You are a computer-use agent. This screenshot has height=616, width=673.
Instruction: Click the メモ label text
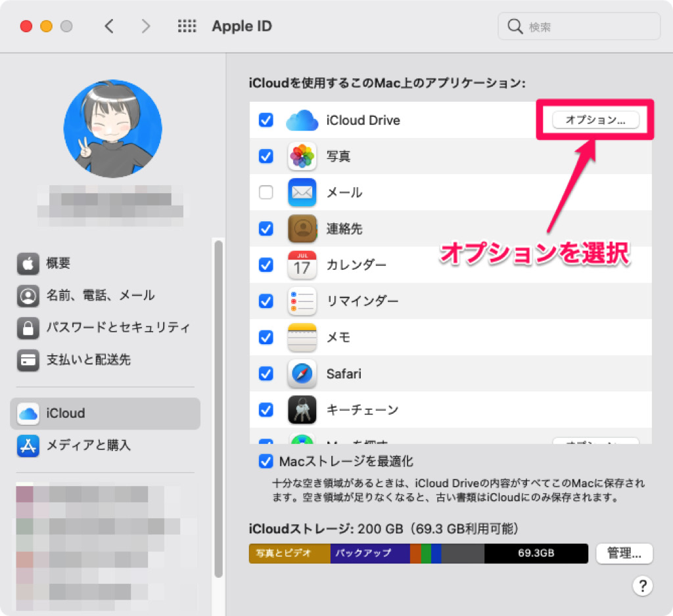338,338
